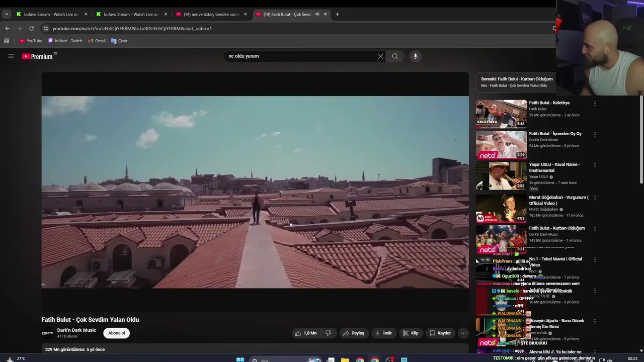Open the YouTube guide hamburger menu
Viewport: 644px width, 362px height.
coord(11,56)
